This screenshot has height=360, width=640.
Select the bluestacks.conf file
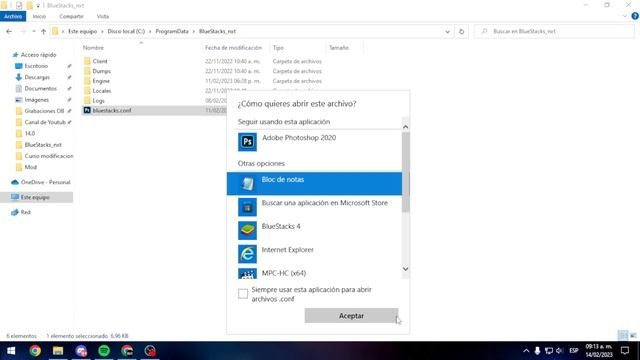coord(112,110)
